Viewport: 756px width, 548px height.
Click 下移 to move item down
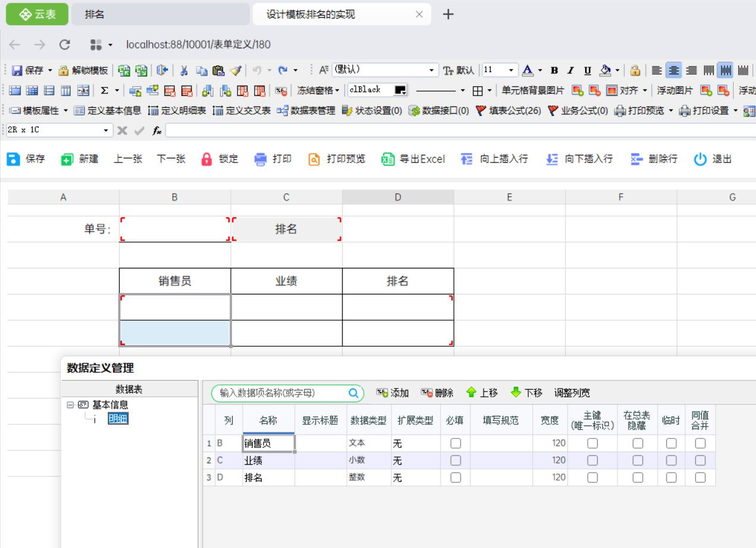526,393
